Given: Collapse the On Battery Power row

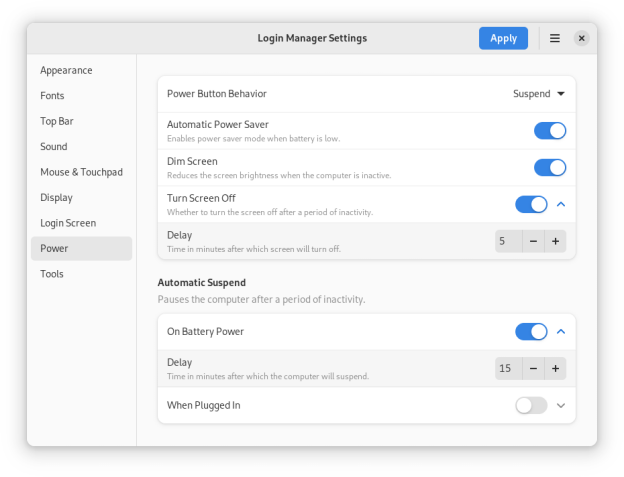Looking at the screenshot, I should tap(561, 331).
